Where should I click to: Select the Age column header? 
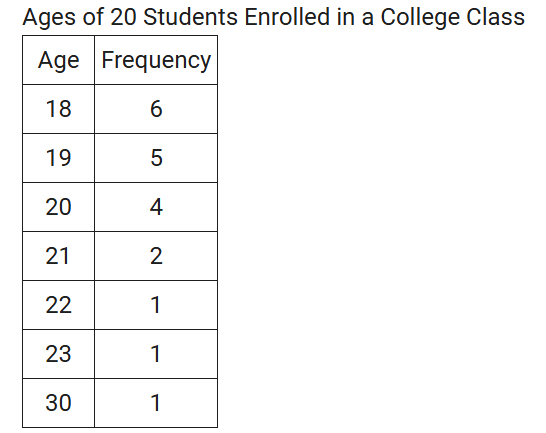coord(58,60)
